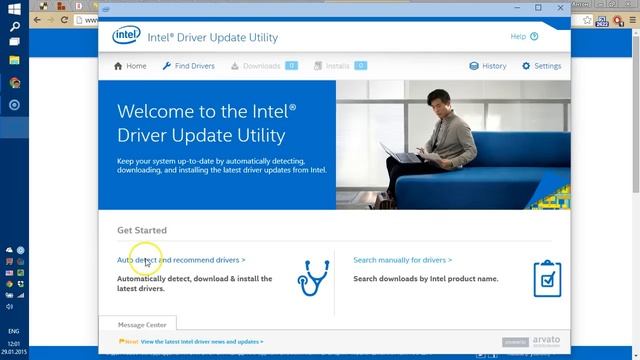The image size is (640, 360).
Task: Switch to the Find Drivers tab
Action: pos(188,66)
